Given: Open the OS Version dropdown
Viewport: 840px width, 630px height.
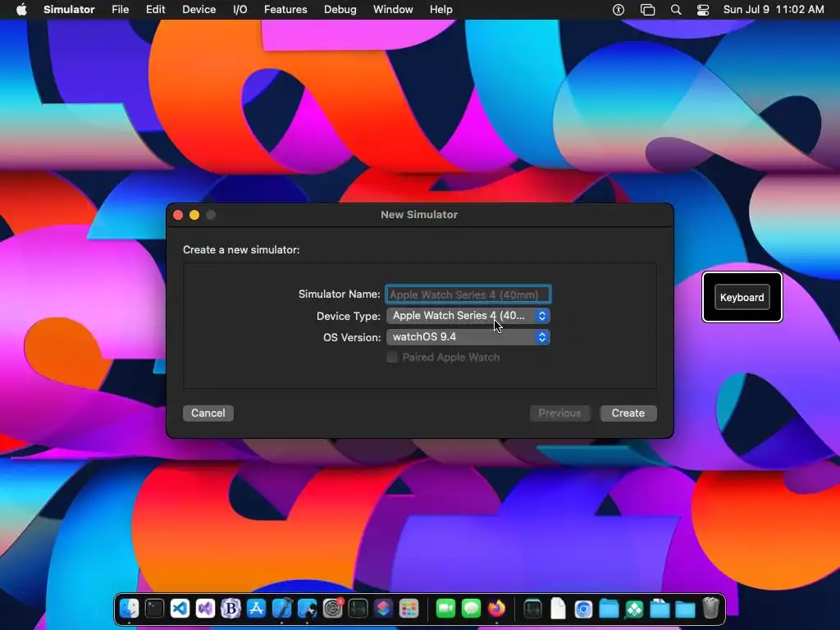Looking at the screenshot, I should click(x=468, y=337).
